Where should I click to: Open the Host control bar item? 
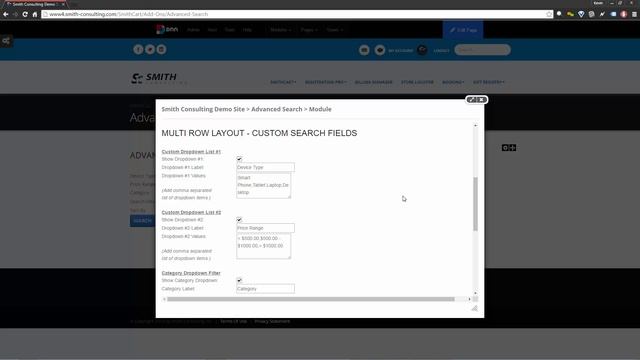click(x=212, y=30)
